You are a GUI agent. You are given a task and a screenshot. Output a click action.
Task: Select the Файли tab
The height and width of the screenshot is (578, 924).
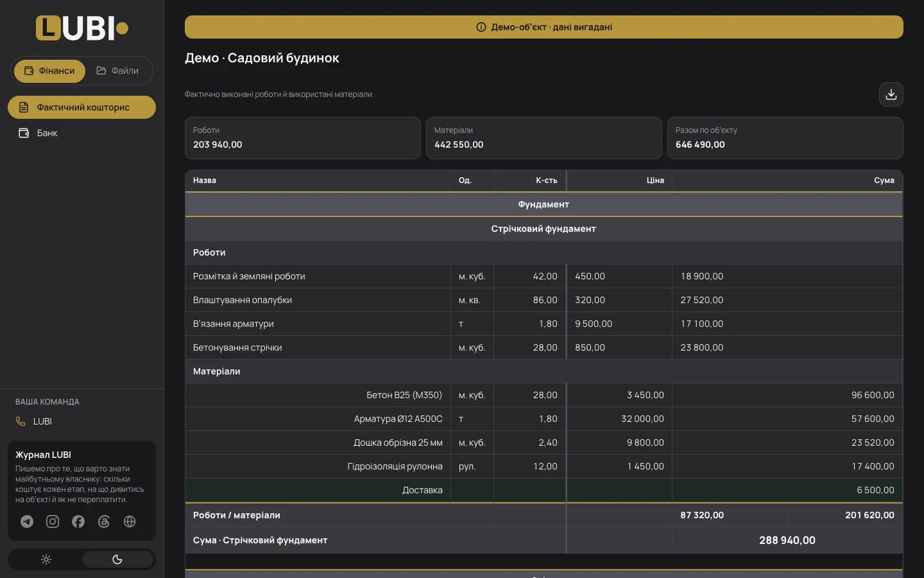point(117,71)
